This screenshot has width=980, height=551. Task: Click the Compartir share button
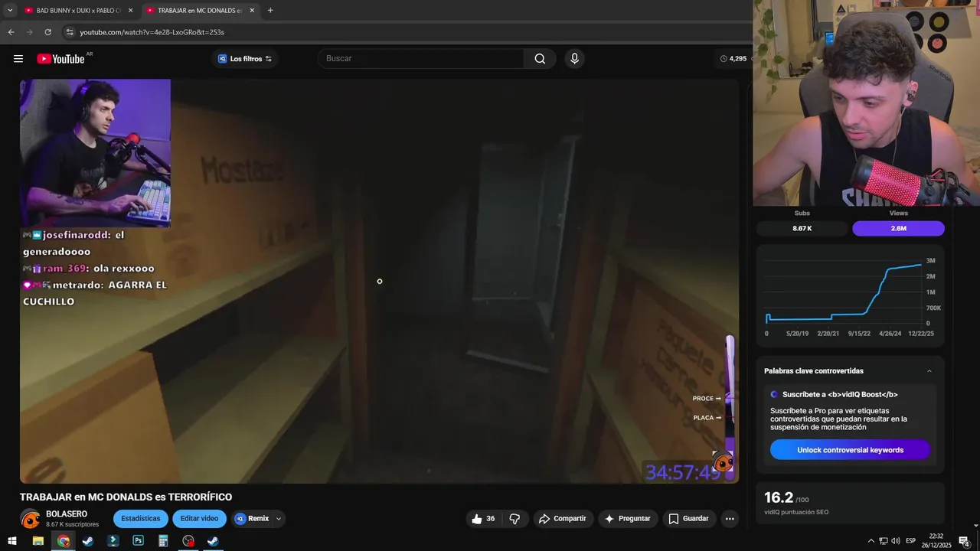[563, 519]
